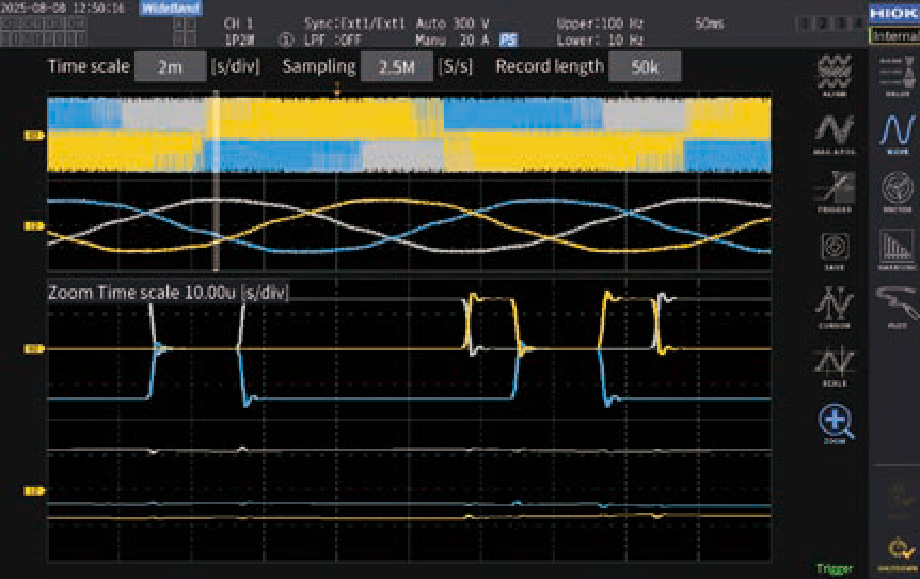The image size is (920, 579).
Task: Toggle the blue PS indicator
Action: 509,40
